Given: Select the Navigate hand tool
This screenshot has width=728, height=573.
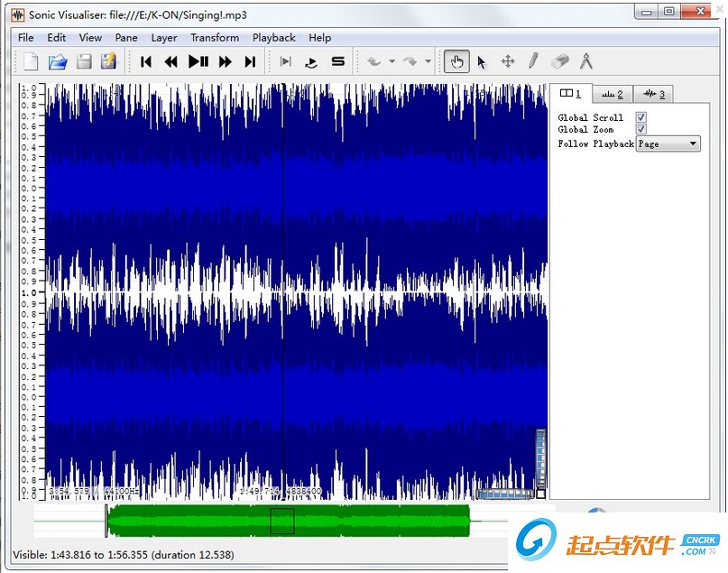Looking at the screenshot, I should click(456, 61).
